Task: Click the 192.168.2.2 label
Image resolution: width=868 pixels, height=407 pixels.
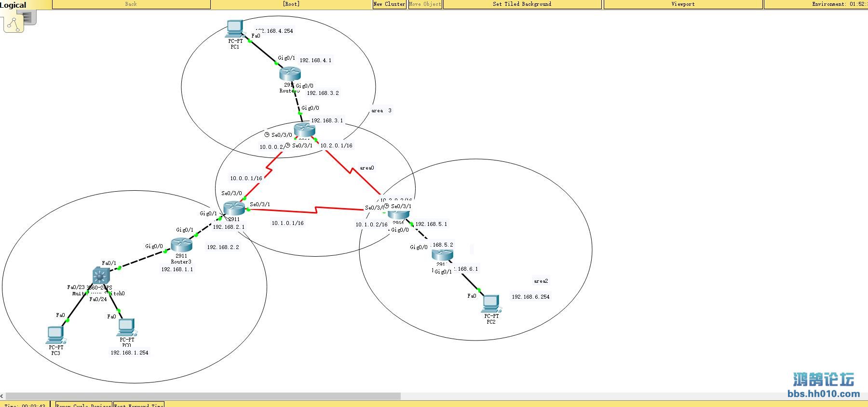Action: tap(223, 247)
